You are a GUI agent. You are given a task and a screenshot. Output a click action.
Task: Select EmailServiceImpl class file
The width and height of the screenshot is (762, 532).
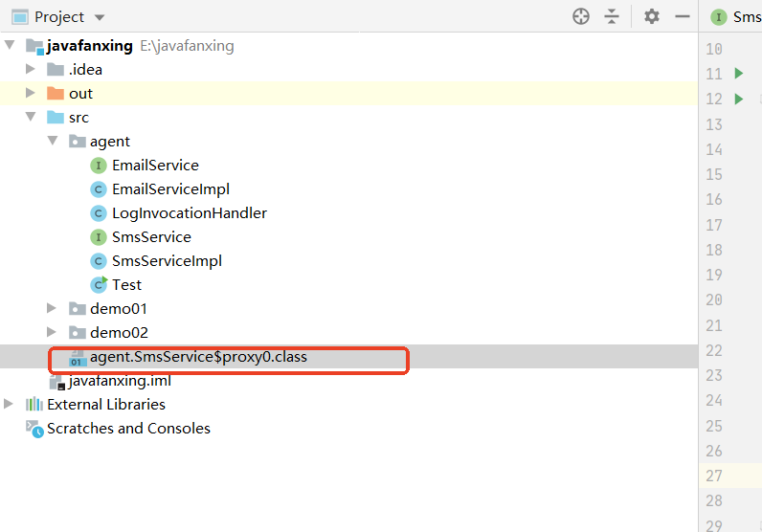171,189
